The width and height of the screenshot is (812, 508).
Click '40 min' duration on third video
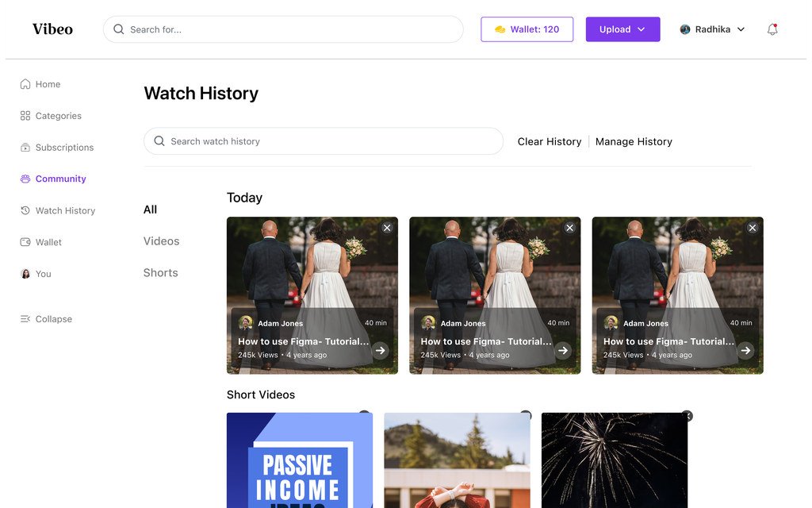tap(741, 322)
